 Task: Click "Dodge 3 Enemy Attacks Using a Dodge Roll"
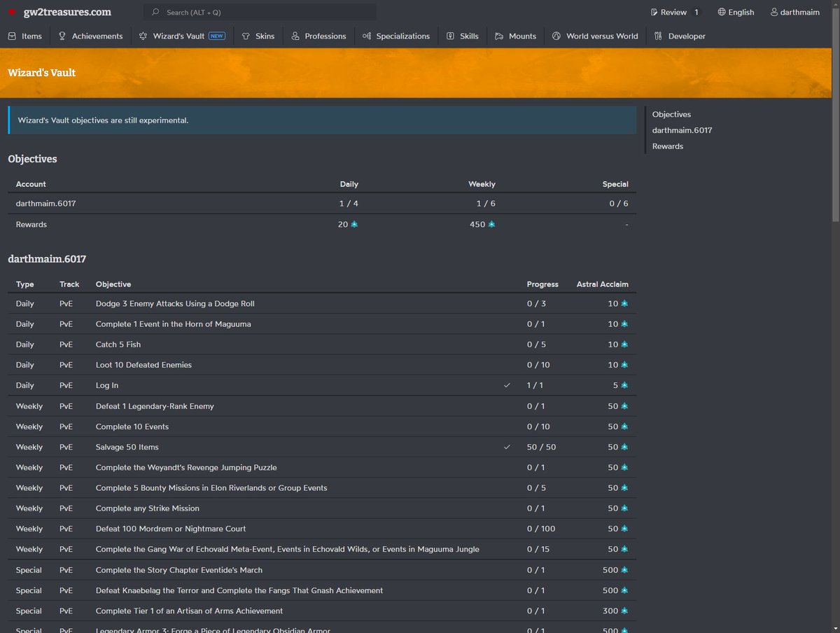pyautogui.click(x=175, y=304)
